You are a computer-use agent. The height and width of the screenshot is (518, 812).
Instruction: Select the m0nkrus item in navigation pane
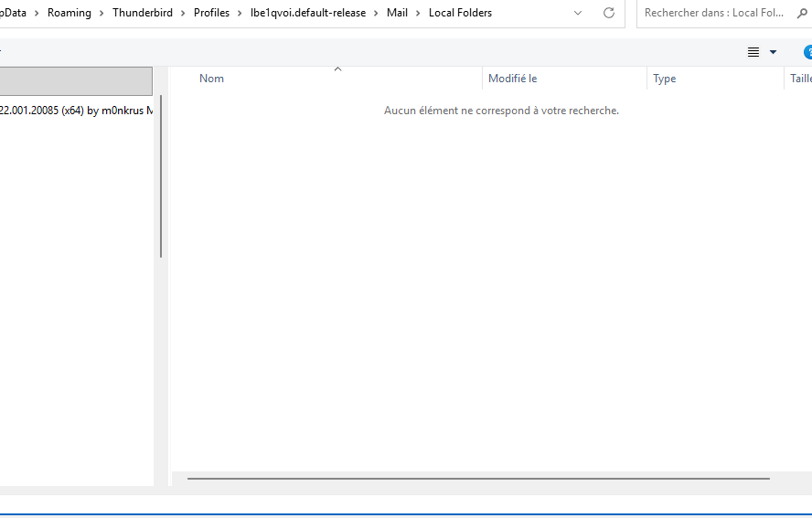[x=76, y=111]
